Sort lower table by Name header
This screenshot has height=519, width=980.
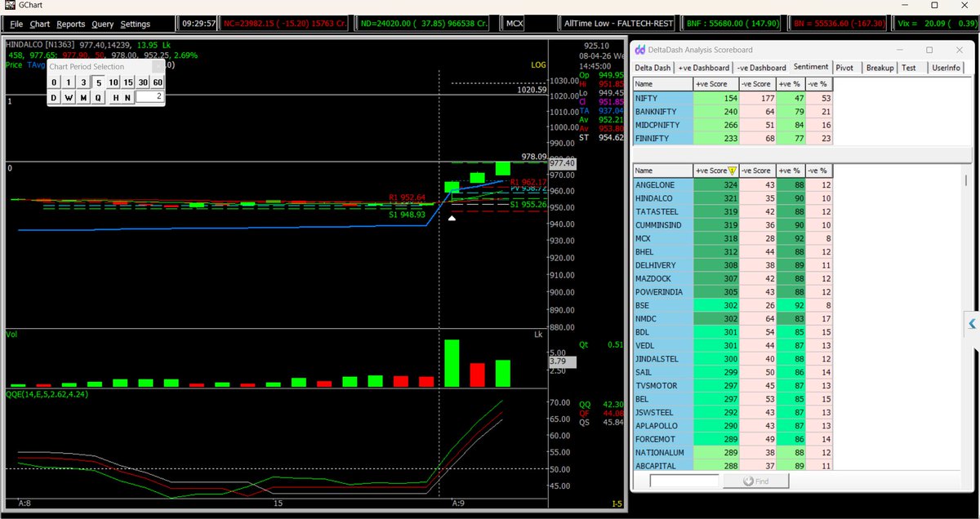pos(662,171)
